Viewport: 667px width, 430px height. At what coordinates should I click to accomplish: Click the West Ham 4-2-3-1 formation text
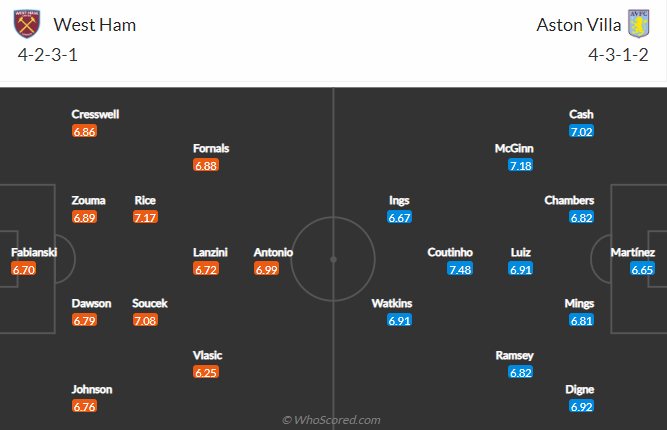[48, 55]
